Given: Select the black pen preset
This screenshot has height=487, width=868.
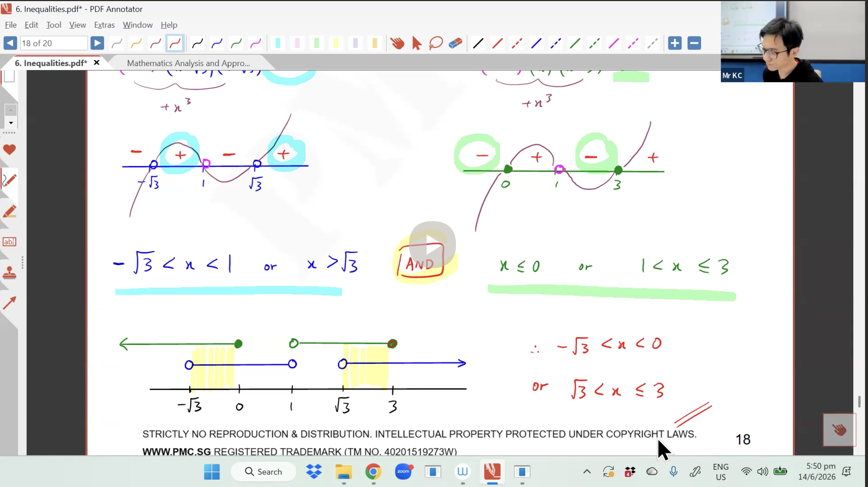Looking at the screenshot, I should (198, 43).
